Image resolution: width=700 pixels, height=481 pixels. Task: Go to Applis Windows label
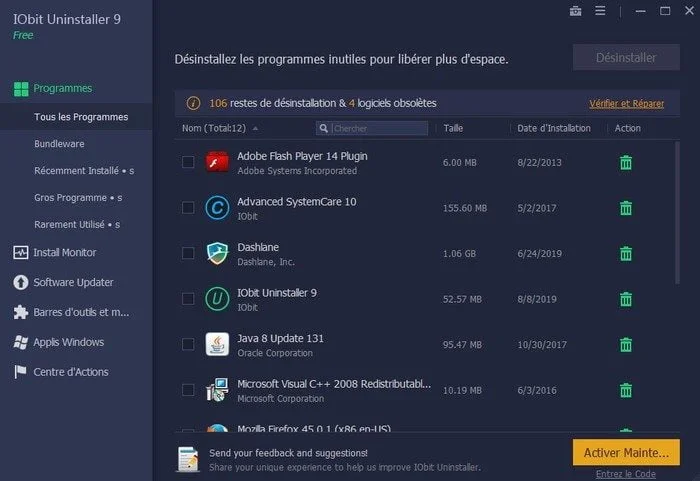coord(69,342)
